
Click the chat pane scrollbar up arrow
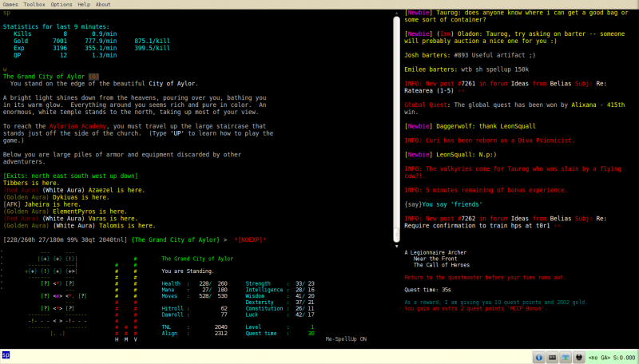tap(396, 13)
